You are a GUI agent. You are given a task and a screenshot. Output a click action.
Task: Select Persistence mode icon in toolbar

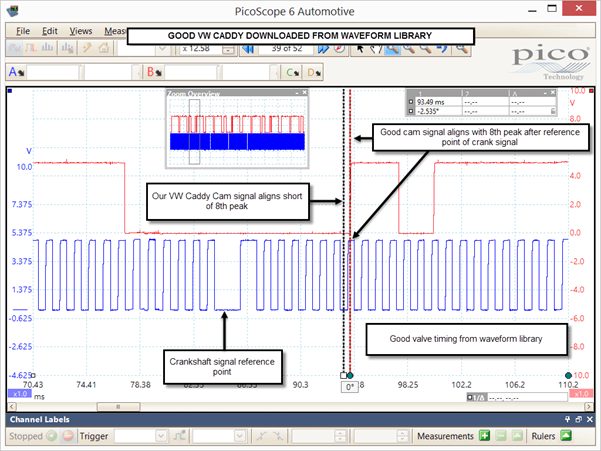click(31, 49)
